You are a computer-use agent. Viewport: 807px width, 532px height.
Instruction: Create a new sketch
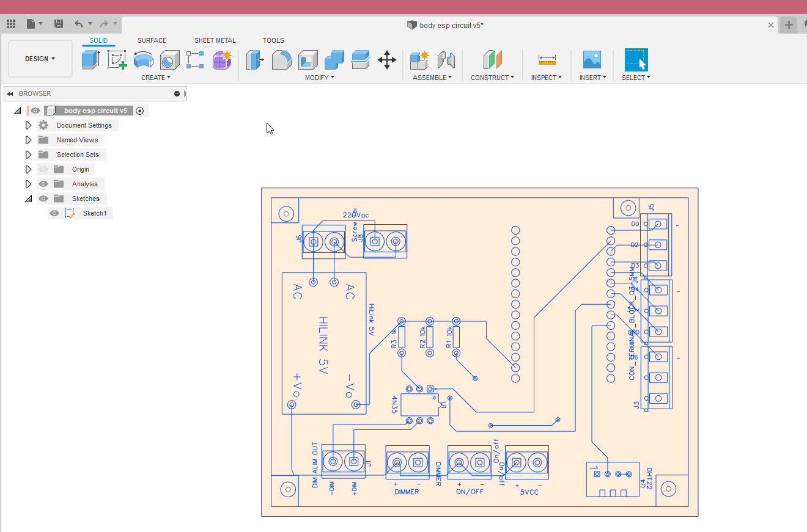[117, 60]
